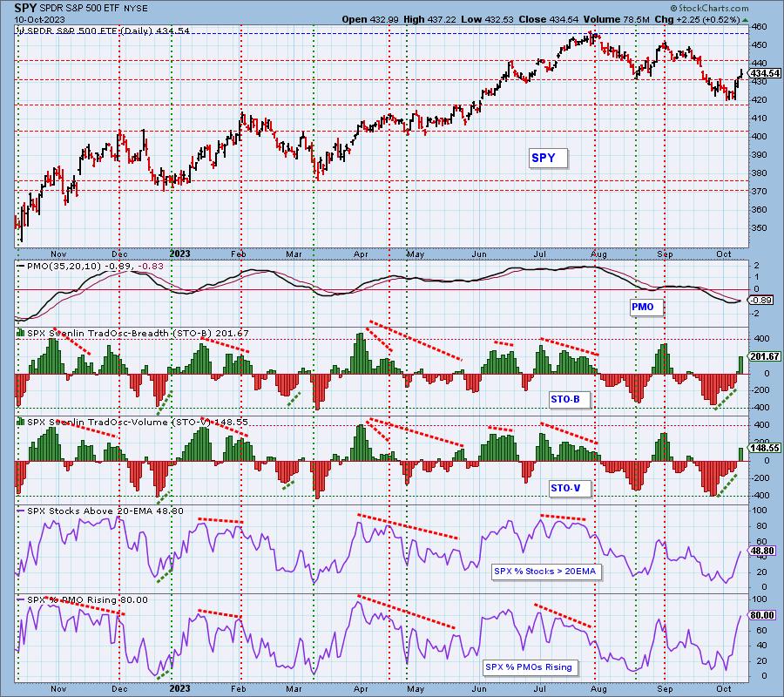Click the histogram icon in STO-B legend
Viewport: 784px width, 697px height.
tap(22, 333)
